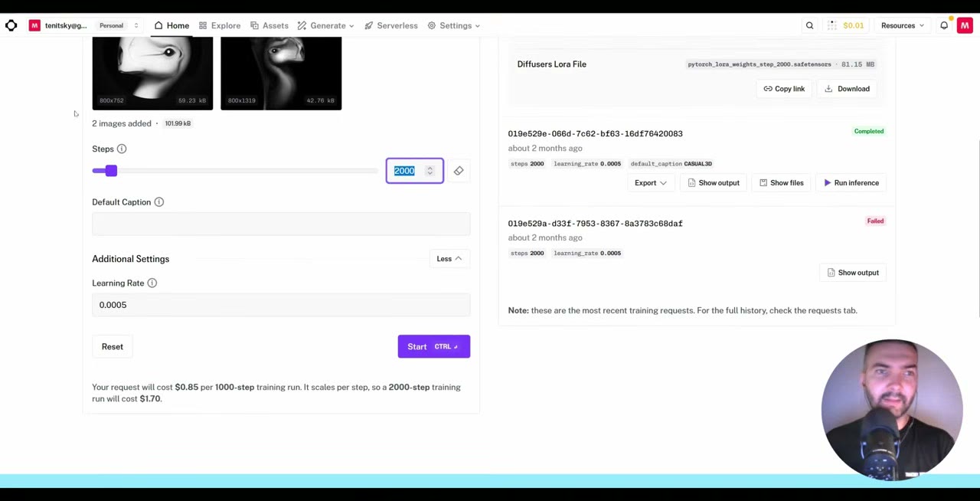Show output of the failed request
980x501 pixels.
click(x=853, y=273)
